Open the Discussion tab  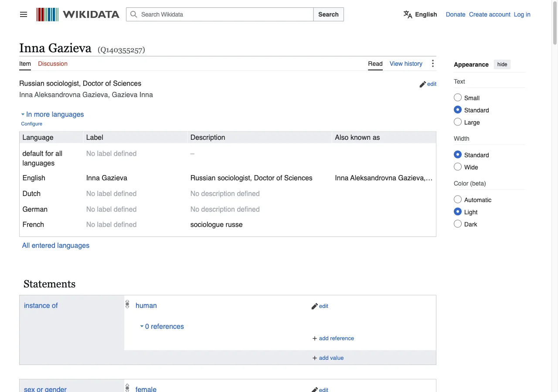pos(53,64)
